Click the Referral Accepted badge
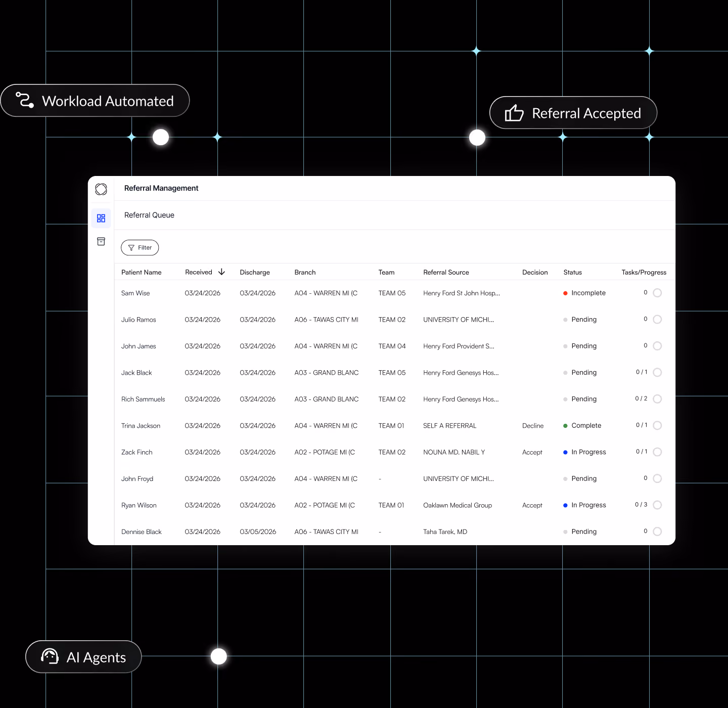This screenshot has width=728, height=708. [573, 113]
